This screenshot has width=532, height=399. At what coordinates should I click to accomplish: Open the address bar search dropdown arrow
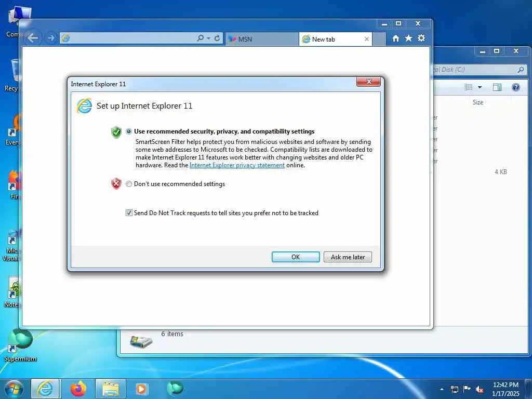tap(208, 38)
